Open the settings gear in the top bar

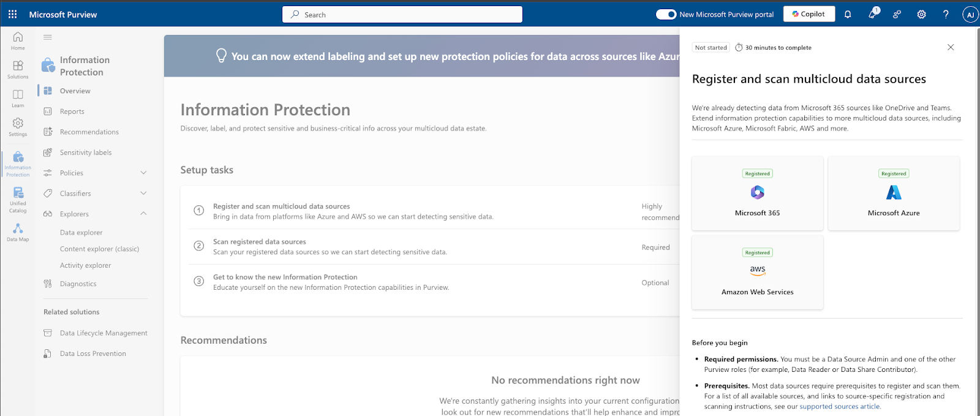(921, 14)
